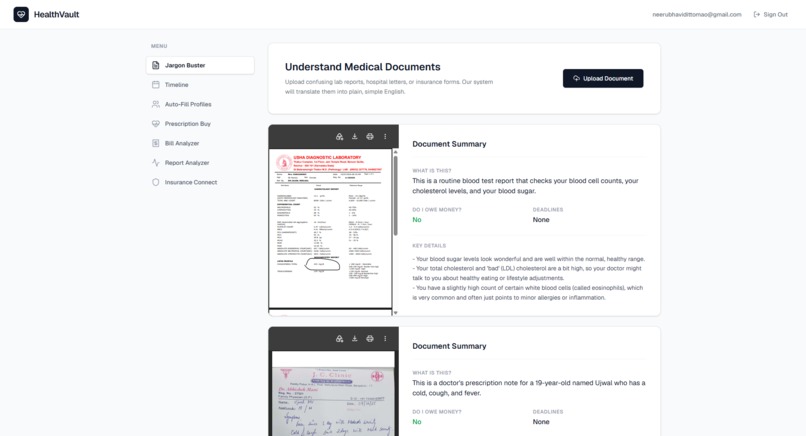The height and width of the screenshot is (436, 806).
Task: Save to Drive in blood report viewer
Action: pos(339,137)
